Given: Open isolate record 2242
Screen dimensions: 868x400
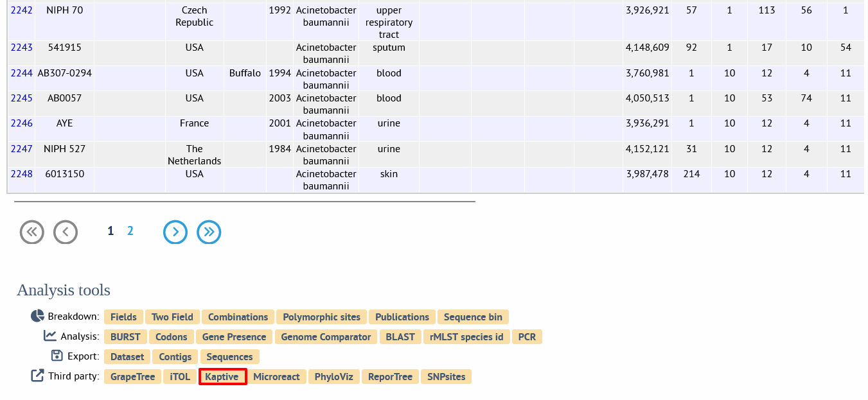Looking at the screenshot, I should click(22, 10).
